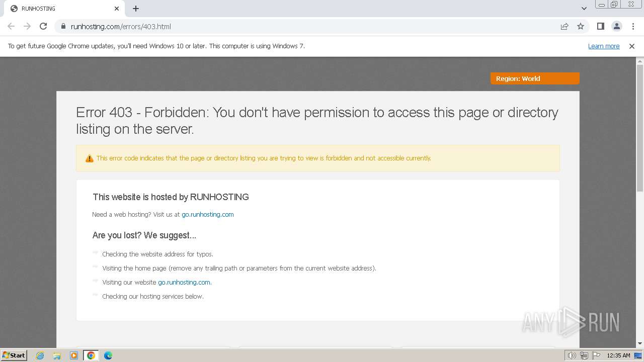This screenshot has width=644, height=362.
Task: Click the browser Back arrow
Action: 11,26
